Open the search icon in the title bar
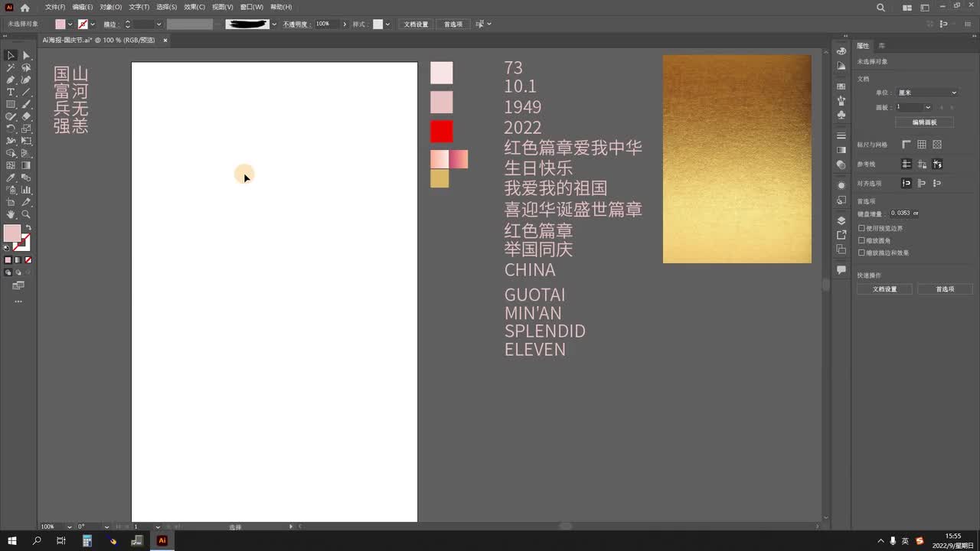Viewport: 980px width, 551px height. point(880,8)
